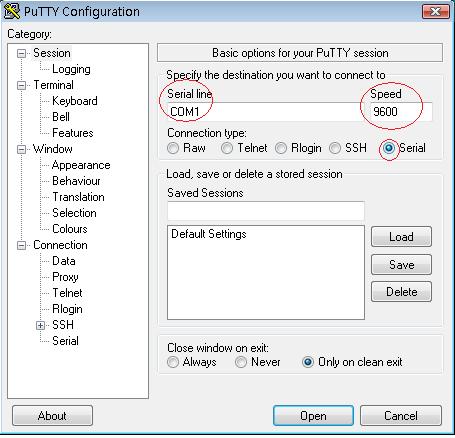455x438 pixels.
Task: Open the Window category
Action: 53,149
